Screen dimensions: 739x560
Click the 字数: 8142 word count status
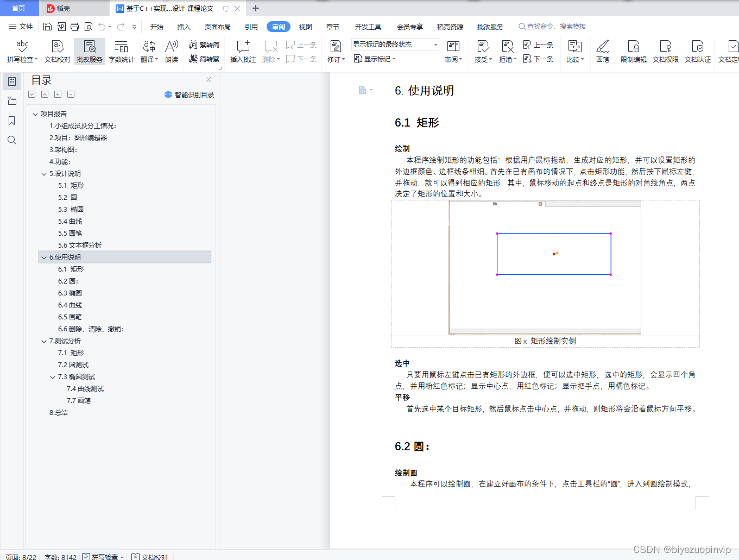[60, 557]
